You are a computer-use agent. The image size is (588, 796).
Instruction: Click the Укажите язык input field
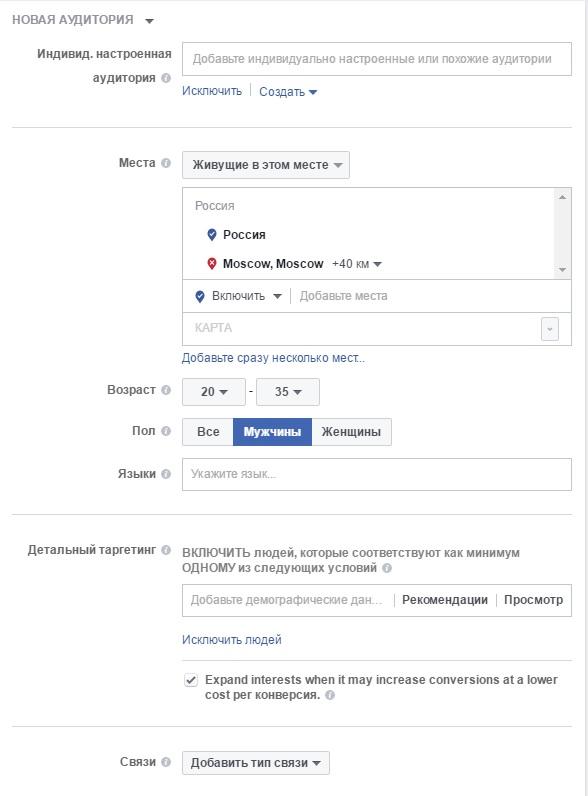[x=377, y=475]
